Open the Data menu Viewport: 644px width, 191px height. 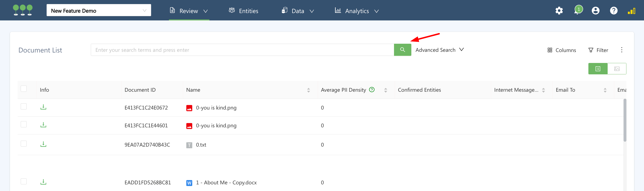pyautogui.click(x=298, y=11)
